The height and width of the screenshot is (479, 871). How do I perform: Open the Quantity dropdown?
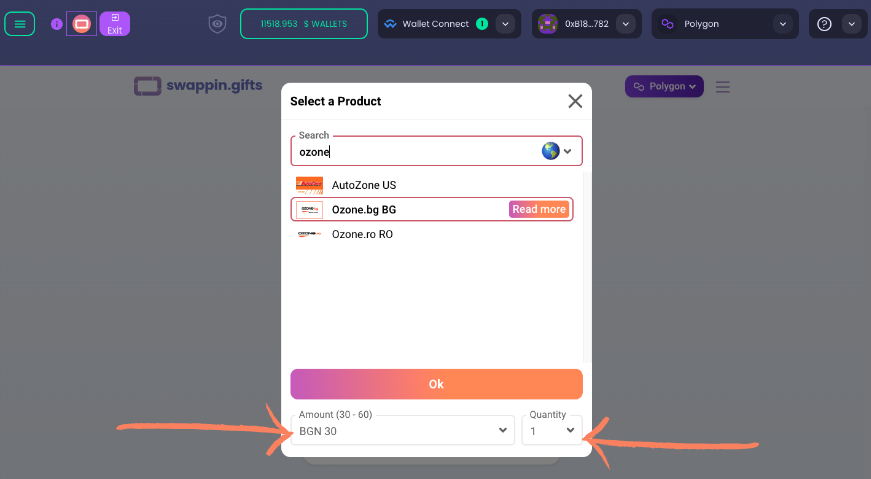[x=552, y=431]
